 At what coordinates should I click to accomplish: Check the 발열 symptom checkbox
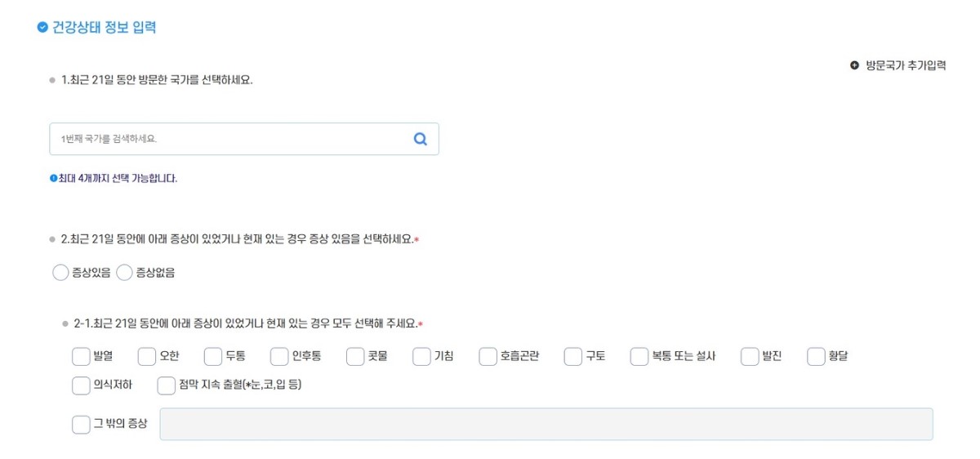(81, 357)
